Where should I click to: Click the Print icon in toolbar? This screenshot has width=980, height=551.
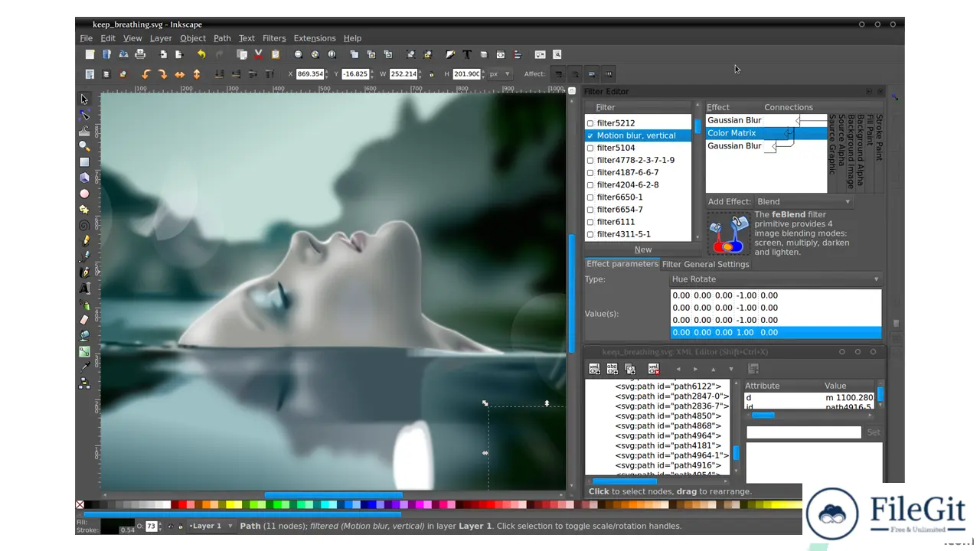pos(140,54)
